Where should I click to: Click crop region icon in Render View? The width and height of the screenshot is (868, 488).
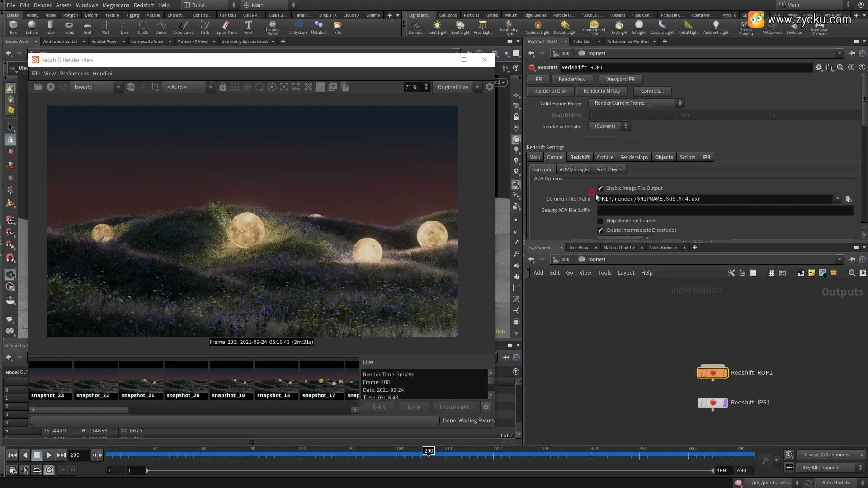[x=155, y=87]
